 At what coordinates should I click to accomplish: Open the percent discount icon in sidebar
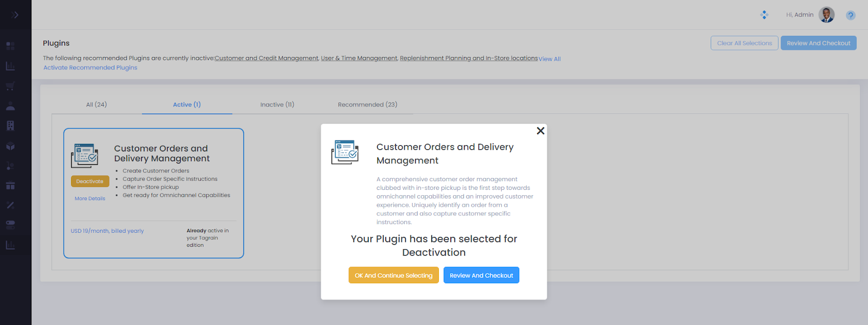[x=10, y=205]
